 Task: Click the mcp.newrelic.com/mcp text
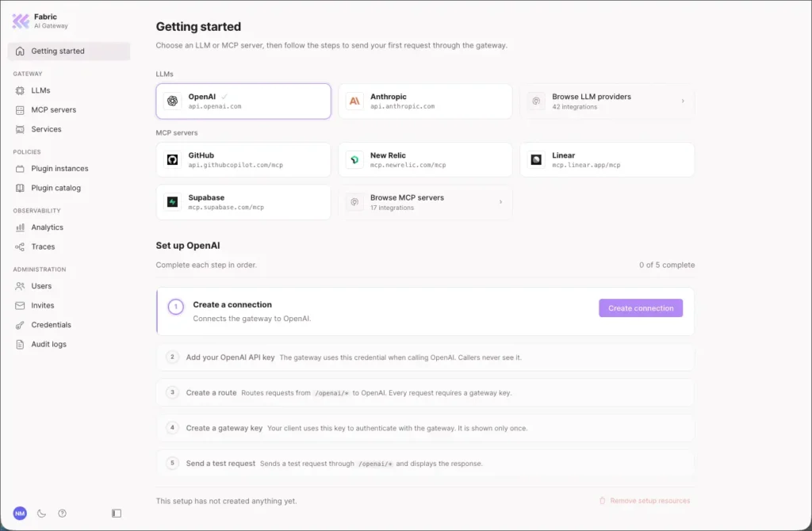point(408,165)
